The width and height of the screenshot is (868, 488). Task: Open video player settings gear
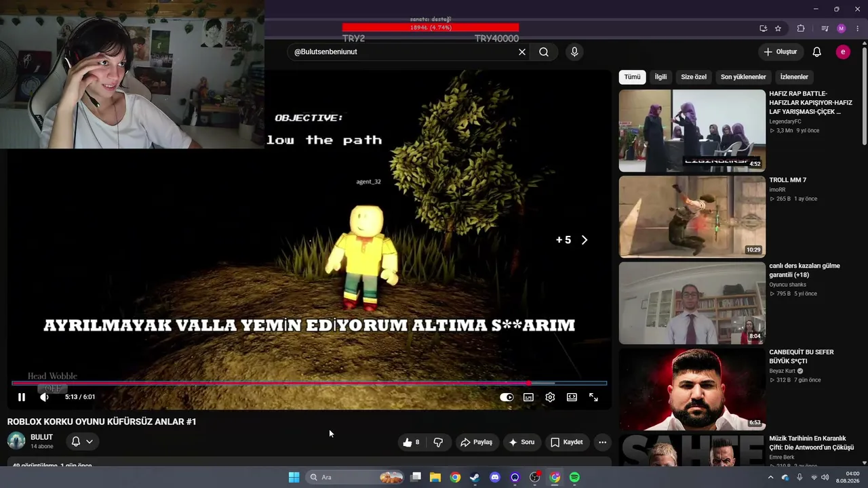(x=550, y=397)
